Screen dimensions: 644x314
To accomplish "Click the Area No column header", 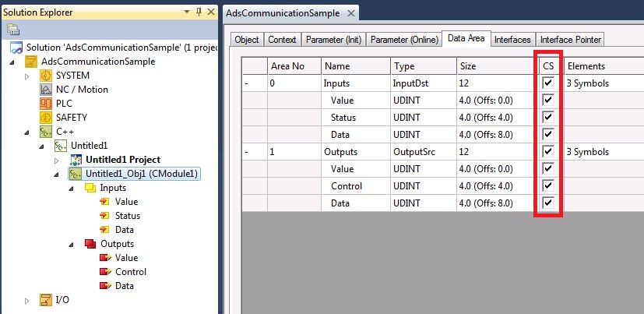I will pyautogui.click(x=294, y=66).
